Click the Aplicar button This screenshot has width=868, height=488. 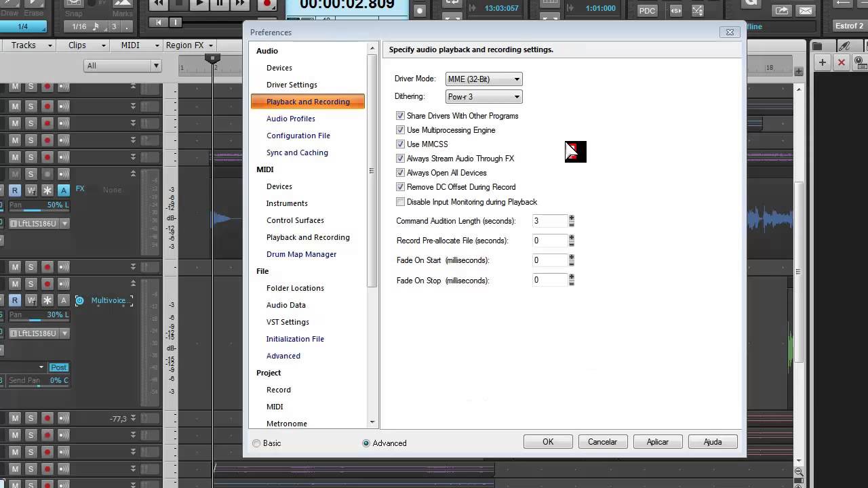(x=657, y=442)
